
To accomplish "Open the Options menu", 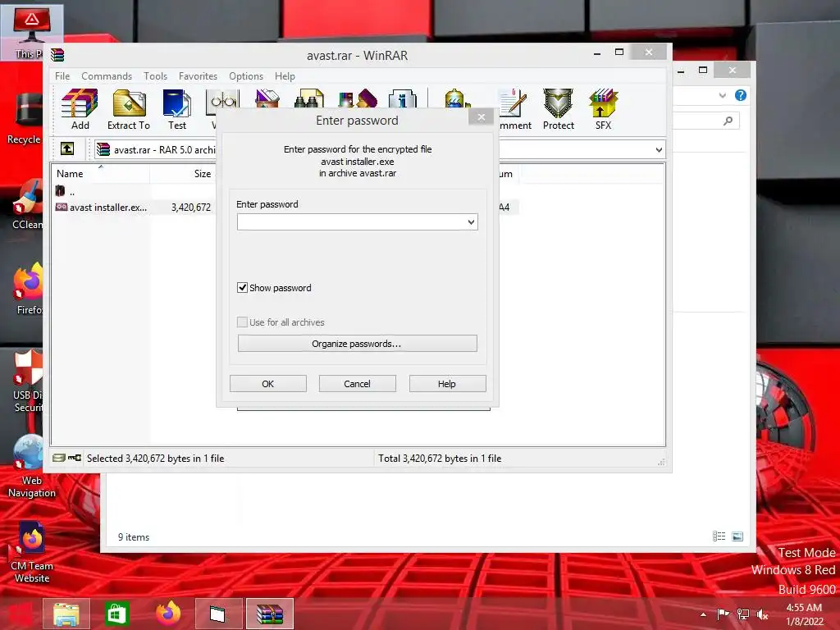I will click(x=246, y=76).
